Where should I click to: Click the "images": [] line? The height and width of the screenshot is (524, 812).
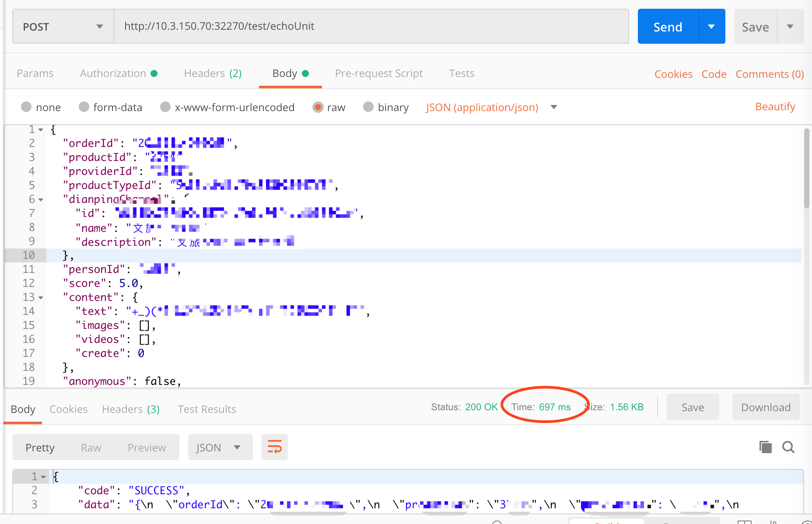[x=115, y=325]
